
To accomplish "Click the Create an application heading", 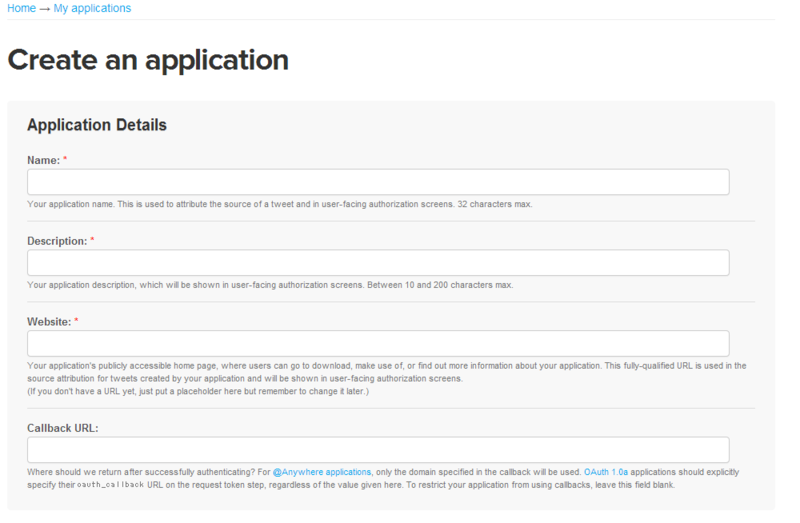I will coord(148,60).
